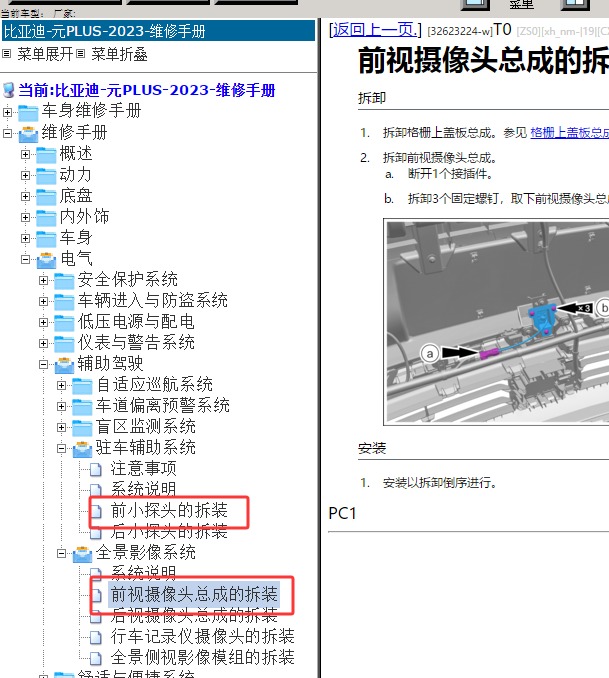Collapse the 全景影像系统 node
Screen dimensions: 609x678
(62, 553)
